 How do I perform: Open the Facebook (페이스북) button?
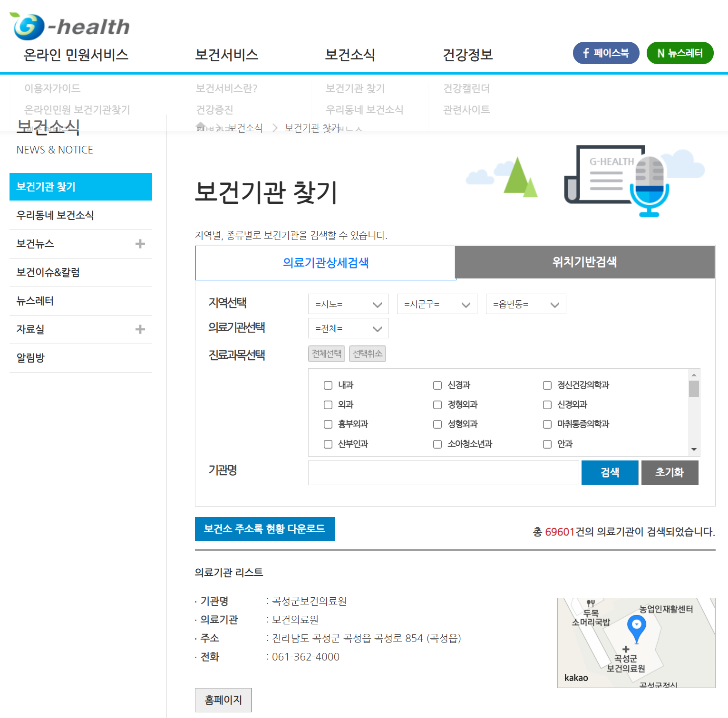pyautogui.click(x=605, y=53)
